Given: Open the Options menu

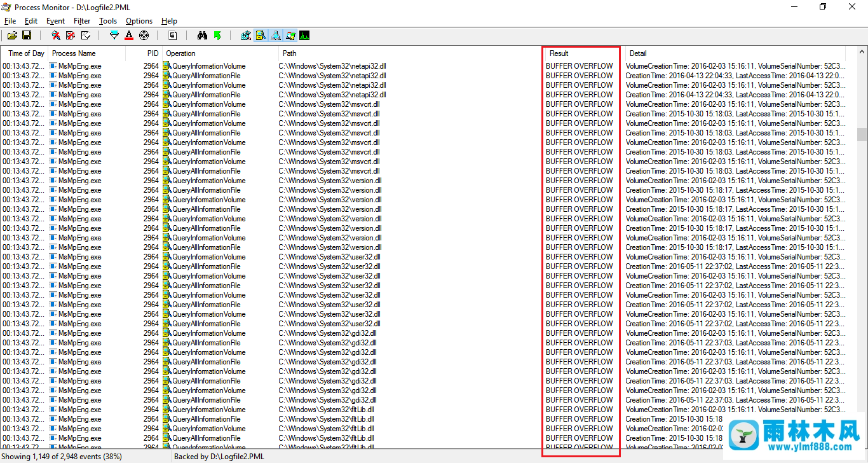Looking at the screenshot, I should [139, 21].
